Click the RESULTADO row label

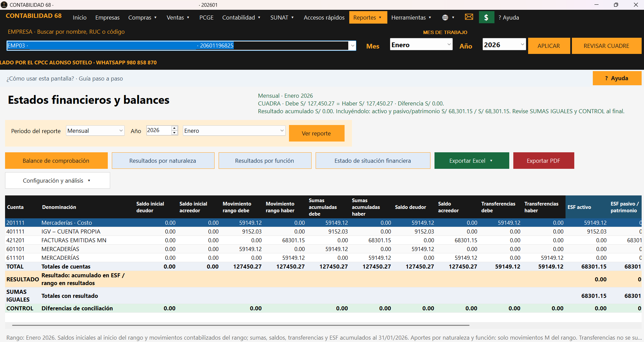coord(23,279)
